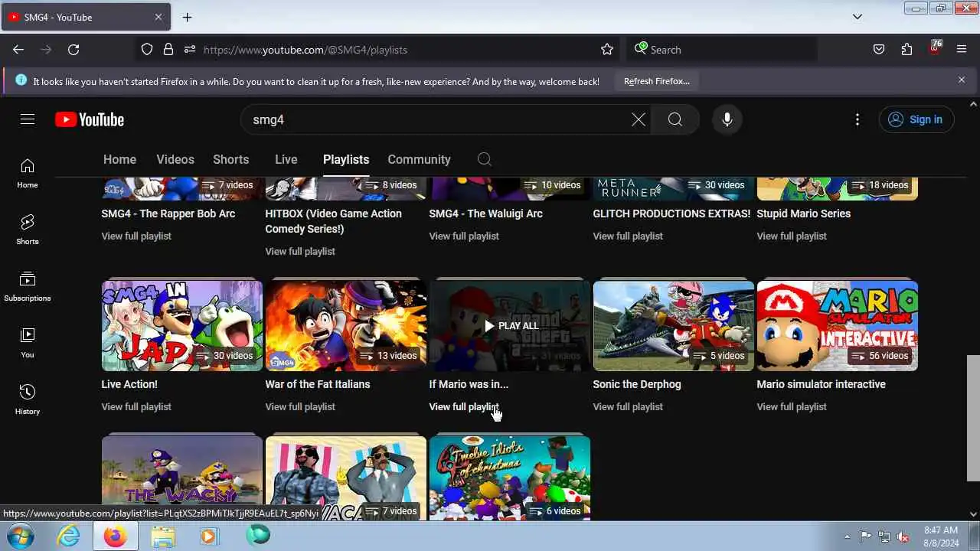Play all on If Mario was in thumbnail
The image size is (980, 551).
510,326
